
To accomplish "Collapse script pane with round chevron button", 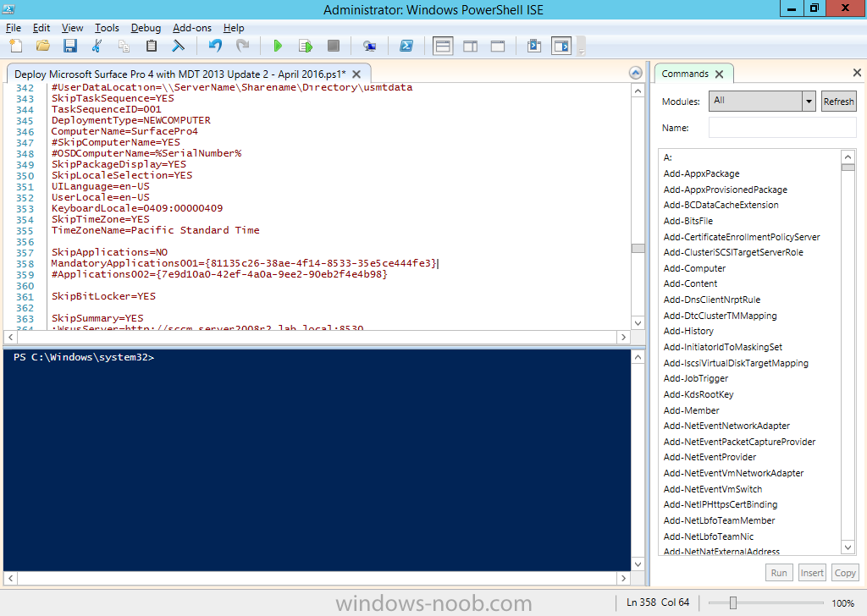I will [636, 73].
